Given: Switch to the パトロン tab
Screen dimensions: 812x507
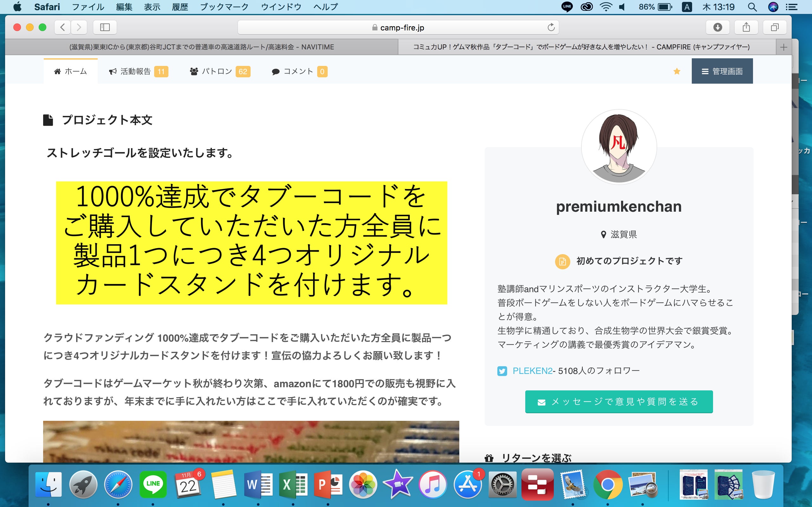Looking at the screenshot, I should click(220, 71).
